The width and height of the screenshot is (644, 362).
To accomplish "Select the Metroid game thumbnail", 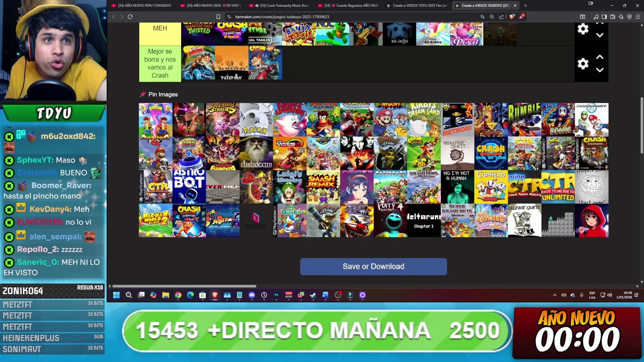I will [x=457, y=120].
